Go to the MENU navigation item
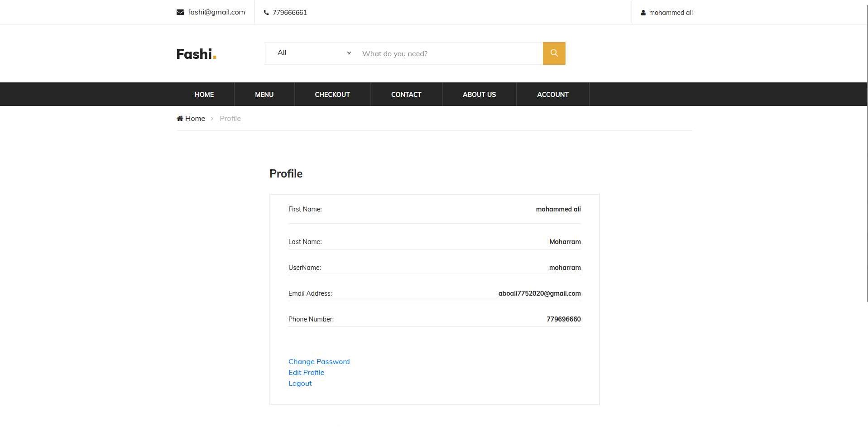The image size is (868, 427). [264, 94]
